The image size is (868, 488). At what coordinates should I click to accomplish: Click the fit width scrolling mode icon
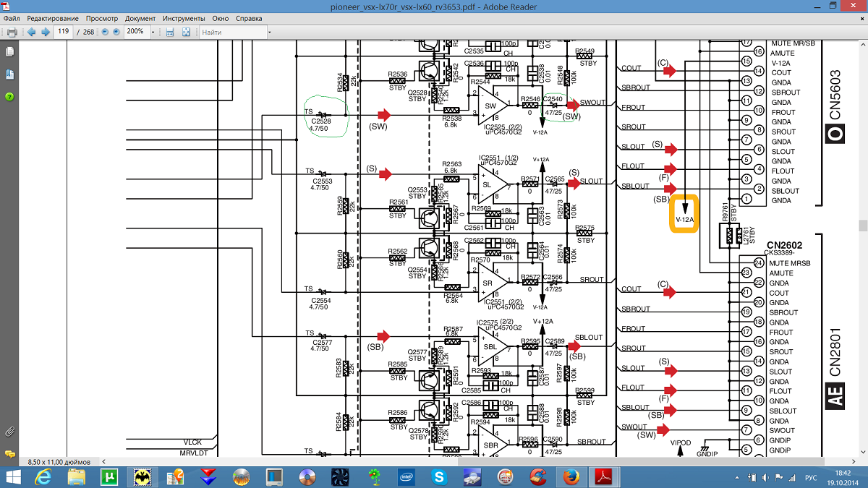click(170, 33)
